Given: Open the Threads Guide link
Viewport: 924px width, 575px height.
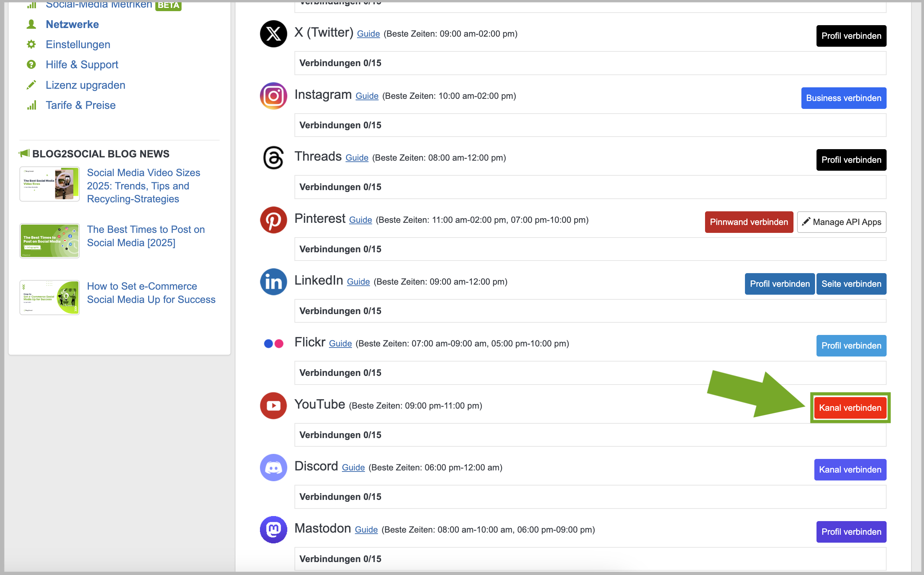Looking at the screenshot, I should [357, 158].
